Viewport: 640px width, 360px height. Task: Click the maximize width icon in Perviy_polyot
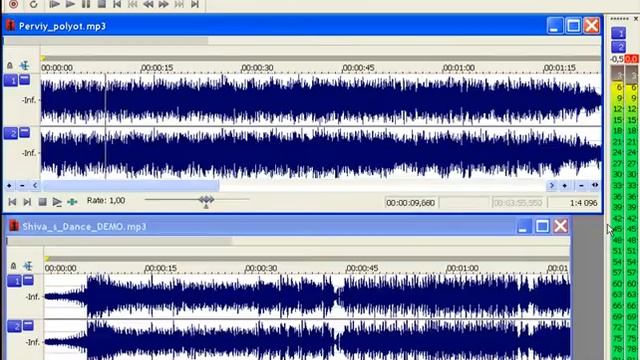[x=595, y=185]
